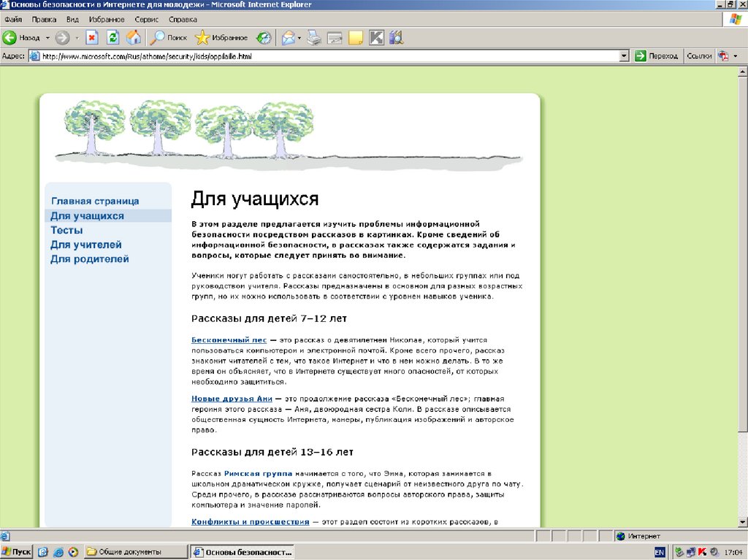Click the address bar URL field
Viewport: 748px width, 560px height.
click(x=329, y=56)
